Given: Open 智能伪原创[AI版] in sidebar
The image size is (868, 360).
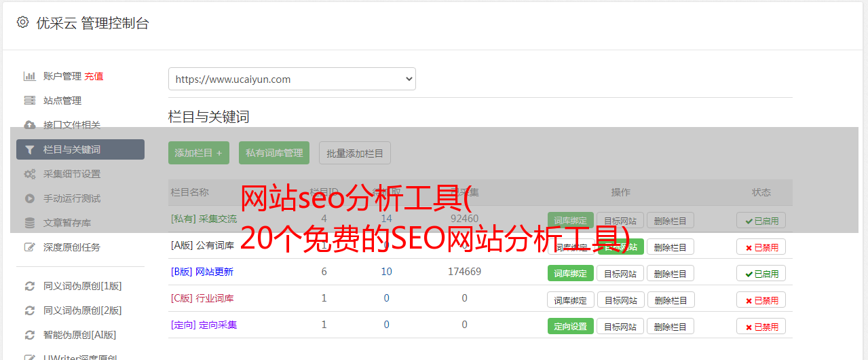Looking at the screenshot, I should tap(80, 335).
